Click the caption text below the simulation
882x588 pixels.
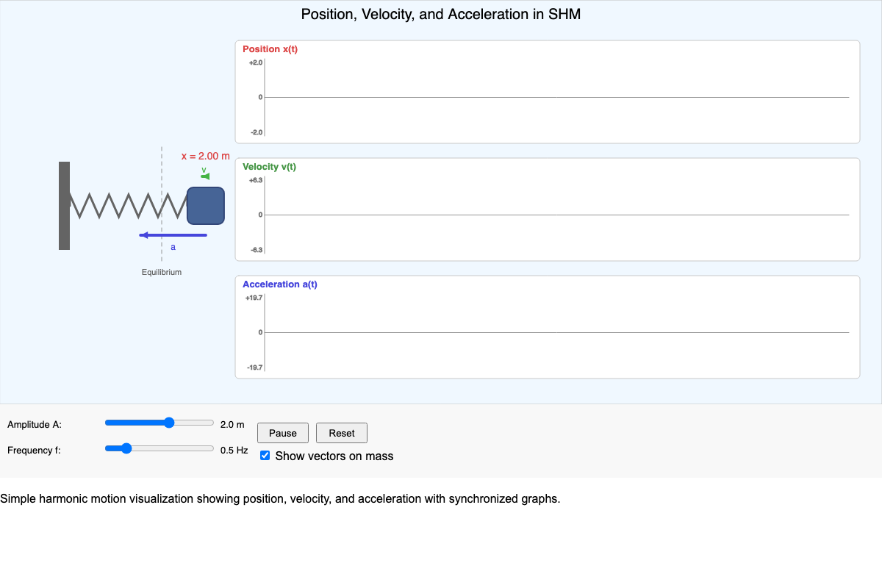tap(279, 498)
